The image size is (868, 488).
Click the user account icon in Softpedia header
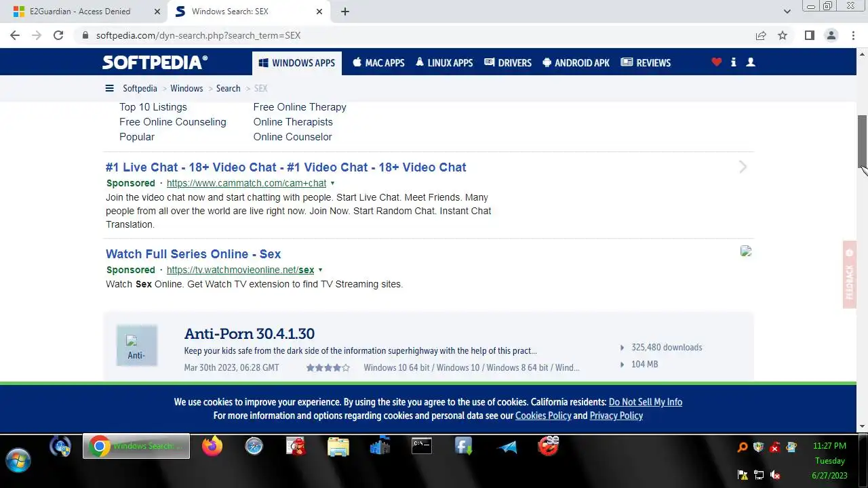[x=751, y=62]
